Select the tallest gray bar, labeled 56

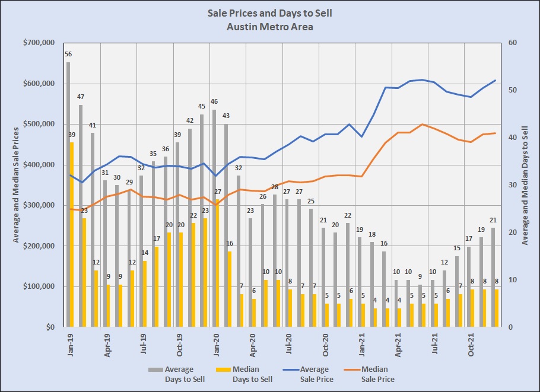(68, 196)
